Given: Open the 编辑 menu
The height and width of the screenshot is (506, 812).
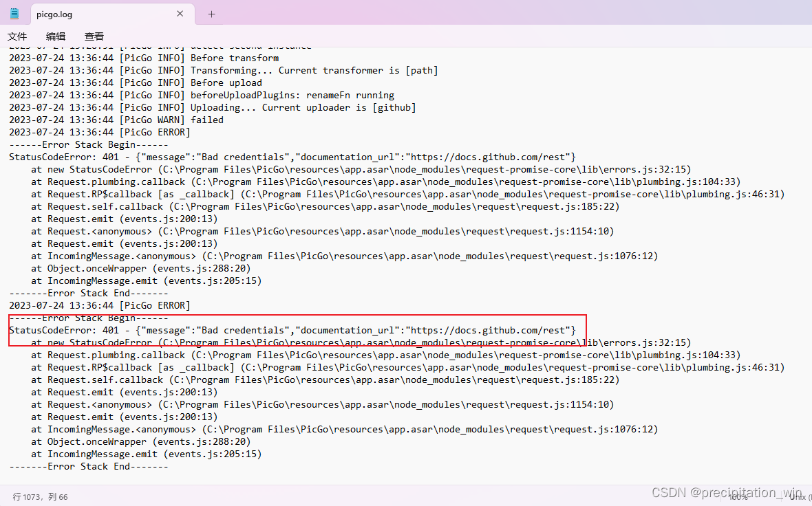Looking at the screenshot, I should [56, 36].
